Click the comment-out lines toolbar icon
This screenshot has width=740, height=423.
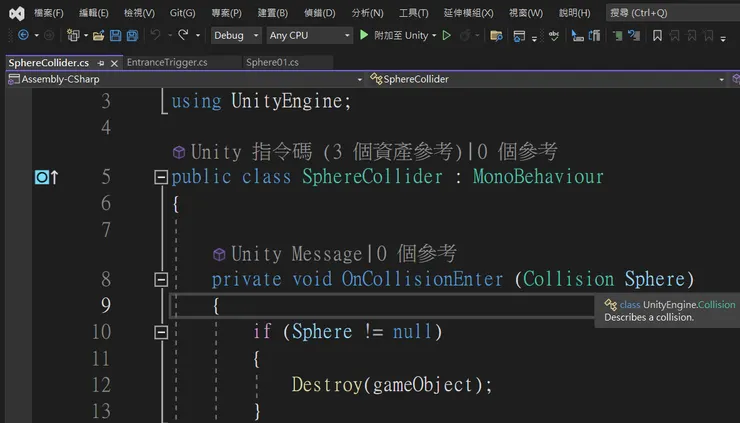(x=595, y=35)
